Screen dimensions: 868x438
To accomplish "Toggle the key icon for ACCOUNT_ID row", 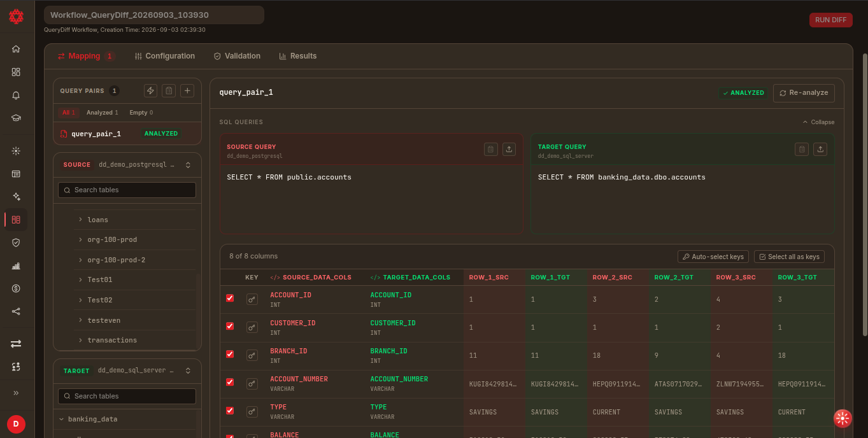I will point(252,299).
